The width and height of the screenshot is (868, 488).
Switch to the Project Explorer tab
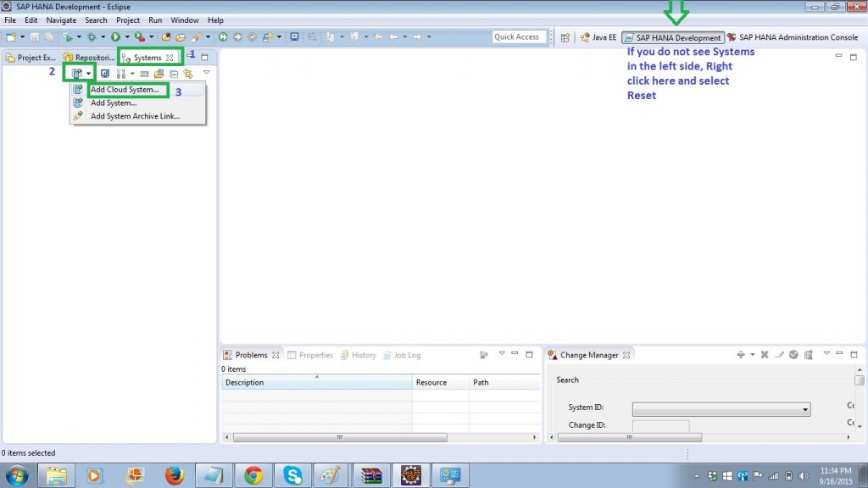pos(31,58)
